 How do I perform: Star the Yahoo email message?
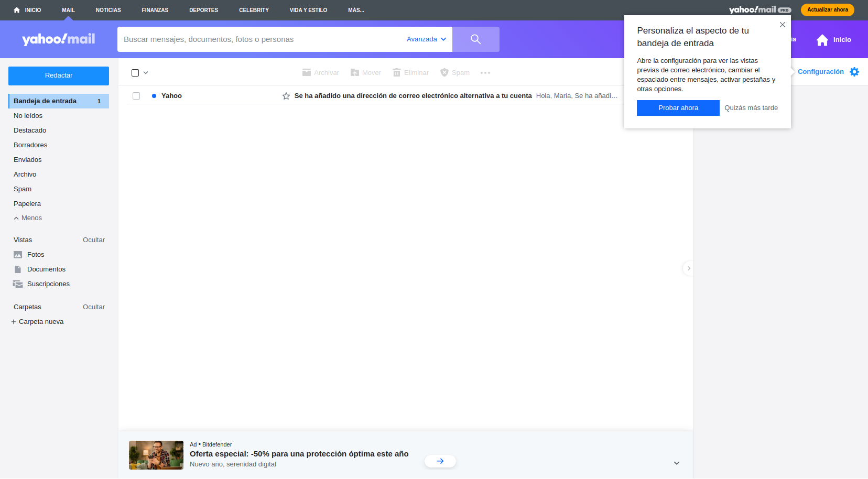(286, 96)
